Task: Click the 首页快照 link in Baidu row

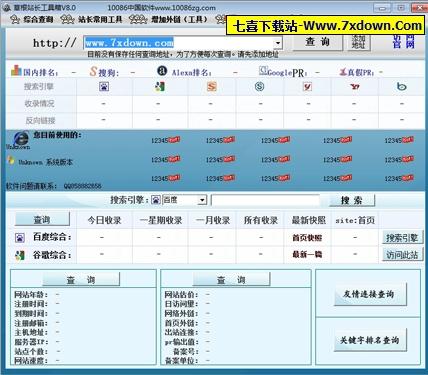Action: pyautogui.click(x=307, y=238)
